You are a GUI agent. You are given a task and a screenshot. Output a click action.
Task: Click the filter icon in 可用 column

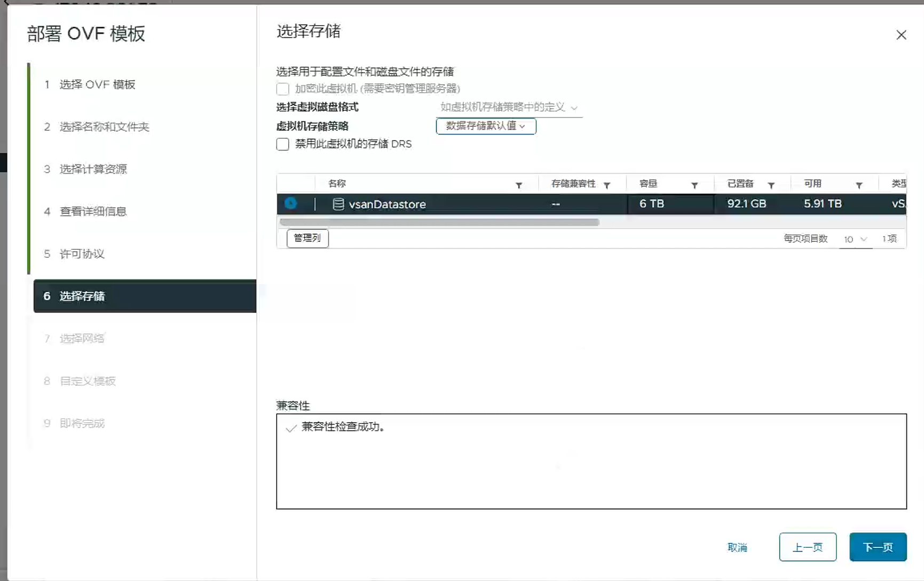pos(859,185)
